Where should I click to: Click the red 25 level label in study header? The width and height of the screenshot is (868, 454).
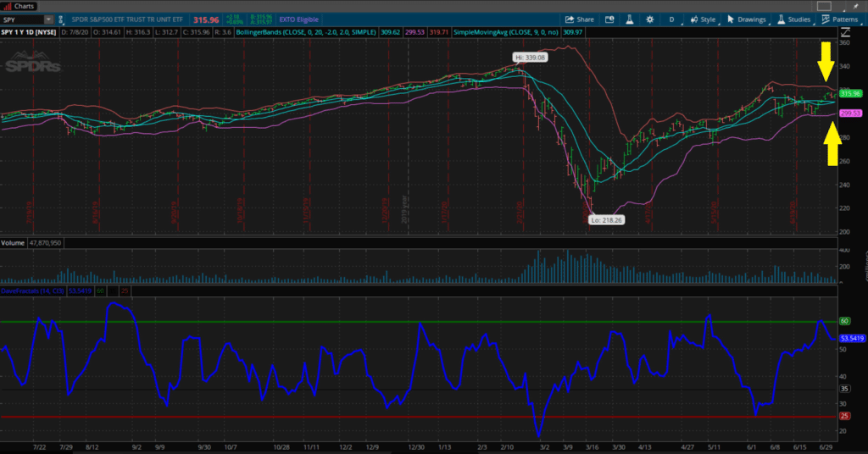pyautogui.click(x=125, y=291)
